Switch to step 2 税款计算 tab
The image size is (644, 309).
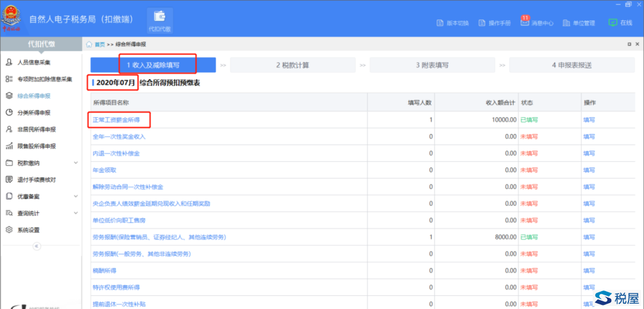(292, 65)
